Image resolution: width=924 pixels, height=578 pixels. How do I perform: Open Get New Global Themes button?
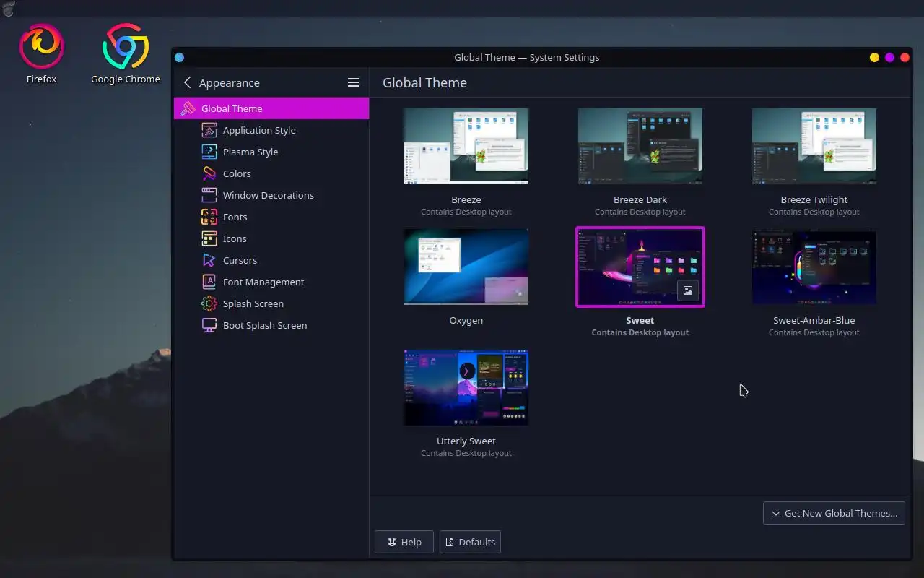point(834,513)
